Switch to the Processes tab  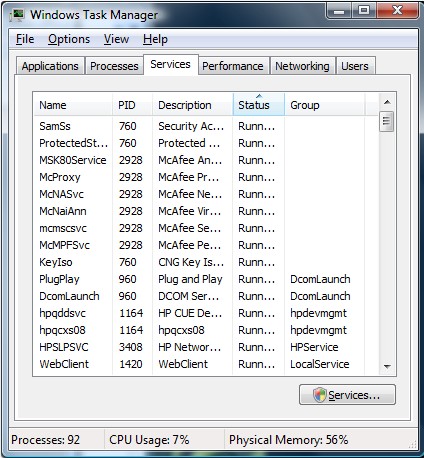click(x=114, y=66)
